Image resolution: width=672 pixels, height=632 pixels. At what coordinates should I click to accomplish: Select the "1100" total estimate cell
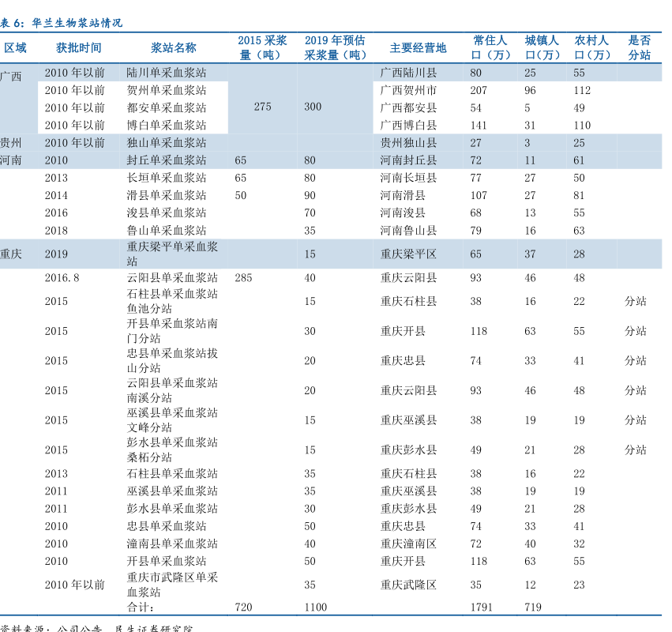(316, 607)
